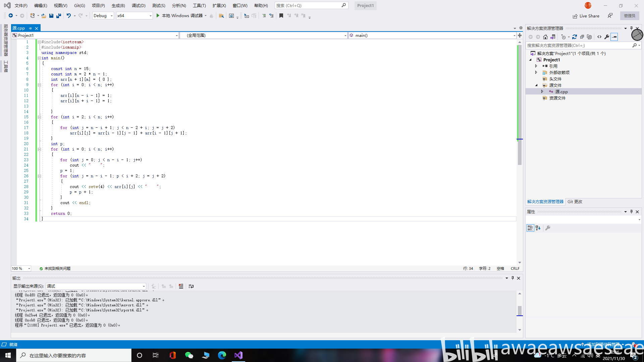Toggle a bookmark using the toolbar bookmark icon
This screenshot has width=644, height=362.
(281, 15)
